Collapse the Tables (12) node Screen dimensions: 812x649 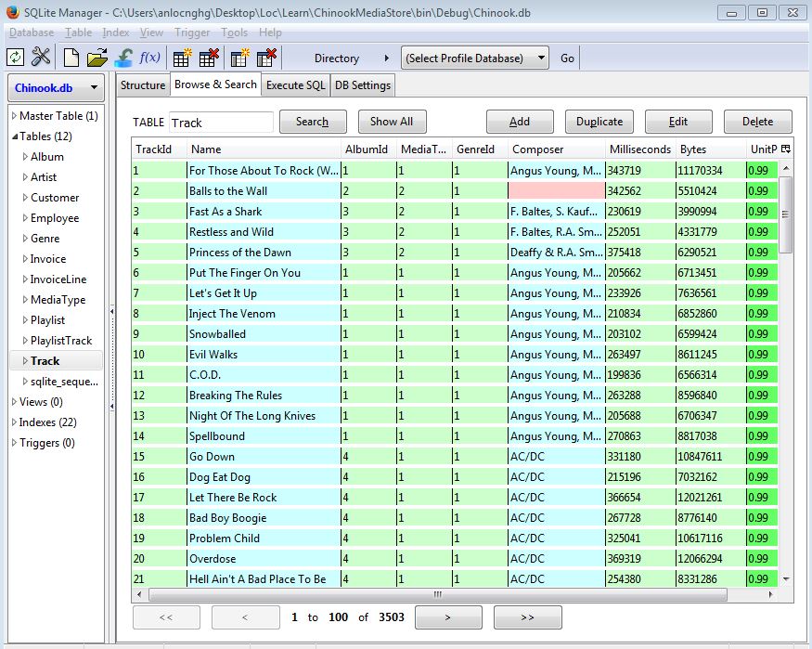[15, 136]
